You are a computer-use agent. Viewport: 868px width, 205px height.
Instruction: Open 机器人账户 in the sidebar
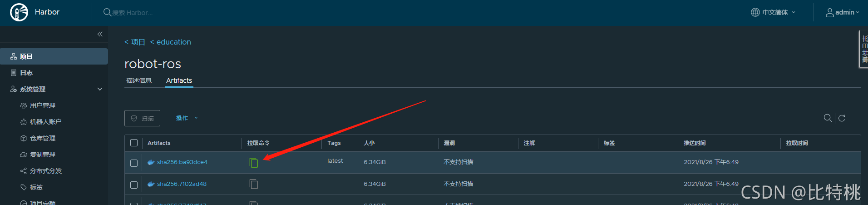tap(46, 122)
